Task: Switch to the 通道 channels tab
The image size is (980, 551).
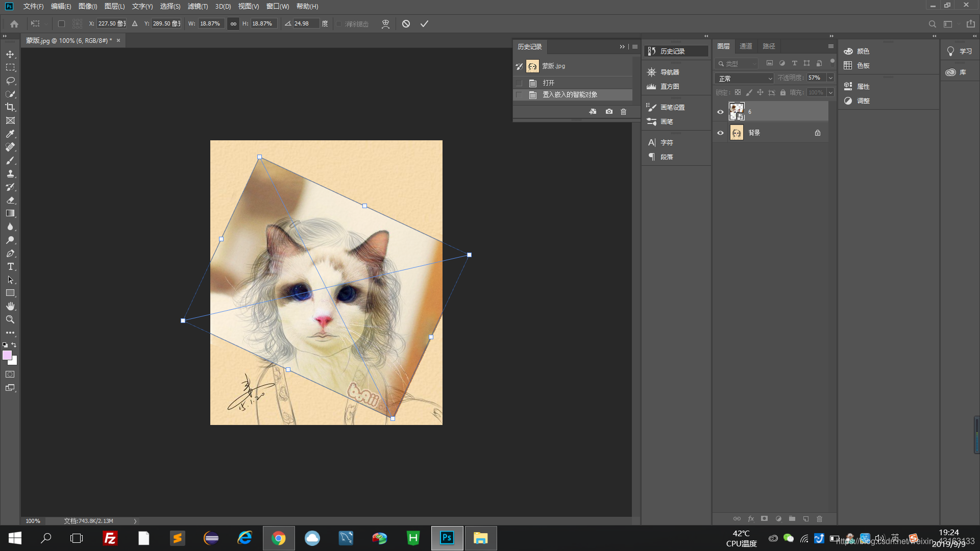Action: pos(746,46)
